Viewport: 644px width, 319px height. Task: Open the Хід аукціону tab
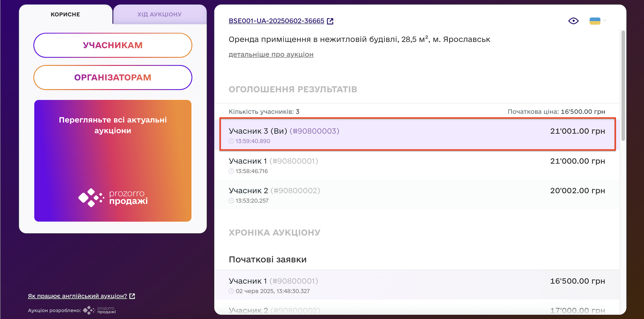tap(159, 15)
